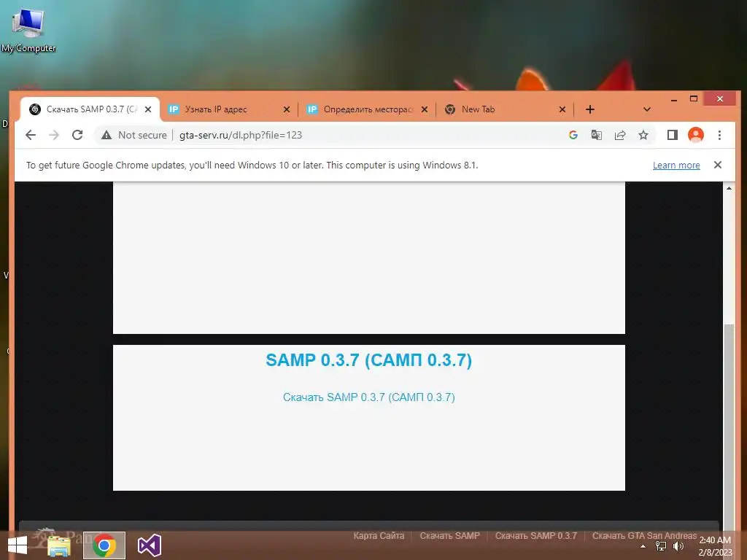Screen dimensions: 747x560
Task: Open Visual Studio from the taskbar
Action: [x=149, y=545]
